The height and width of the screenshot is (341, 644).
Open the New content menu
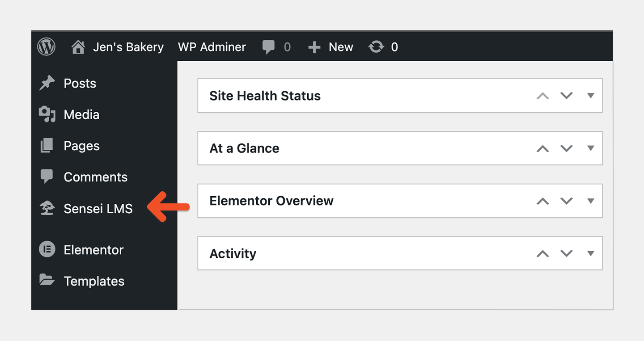(x=341, y=47)
